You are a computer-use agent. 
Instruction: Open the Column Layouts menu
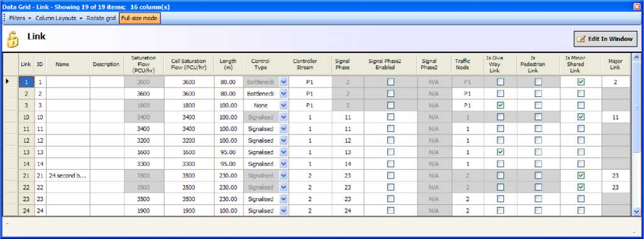[x=59, y=18]
